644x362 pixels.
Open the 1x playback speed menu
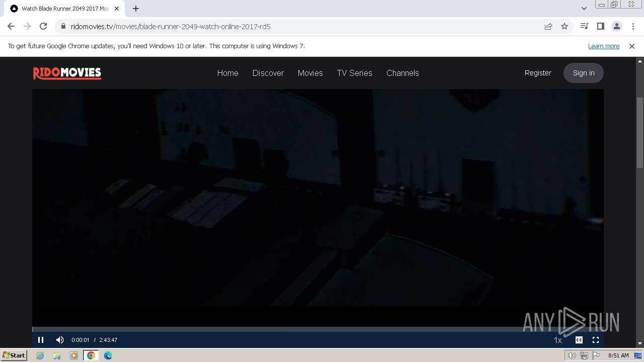(x=558, y=340)
